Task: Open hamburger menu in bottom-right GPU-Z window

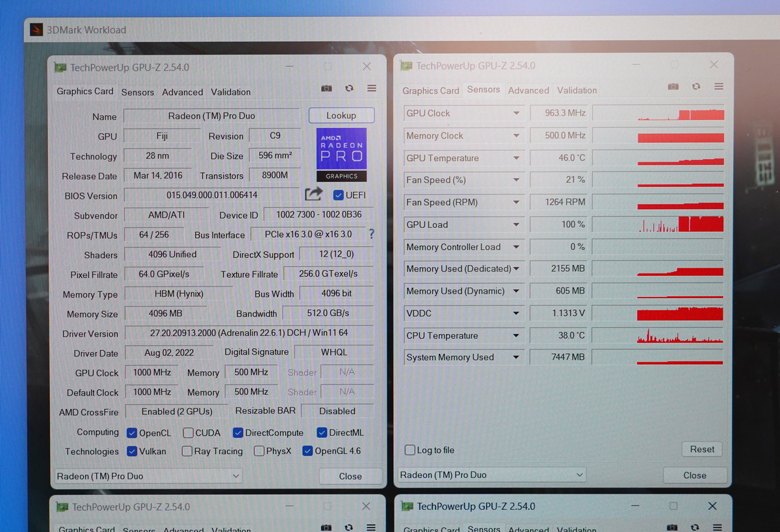Action: [x=718, y=527]
